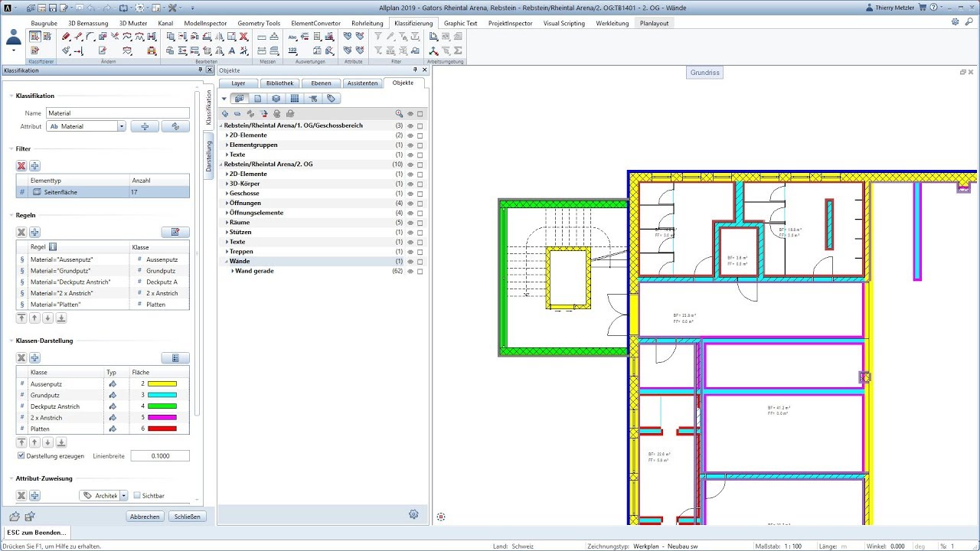Open the Attribut Material dropdown
980x551 pixels.
tap(121, 126)
